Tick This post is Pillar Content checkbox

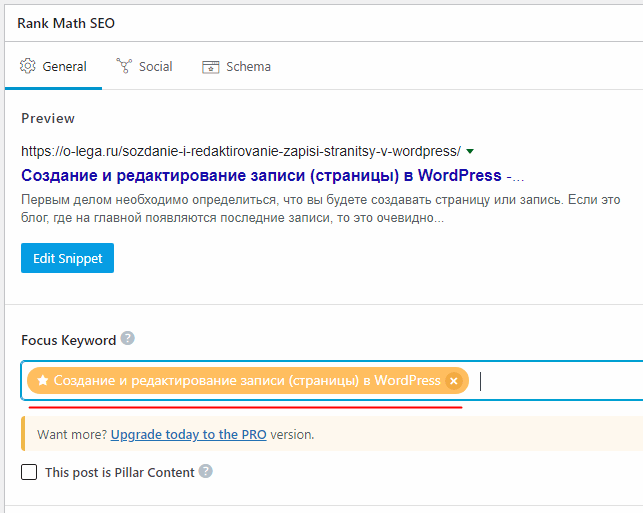(29, 472)
